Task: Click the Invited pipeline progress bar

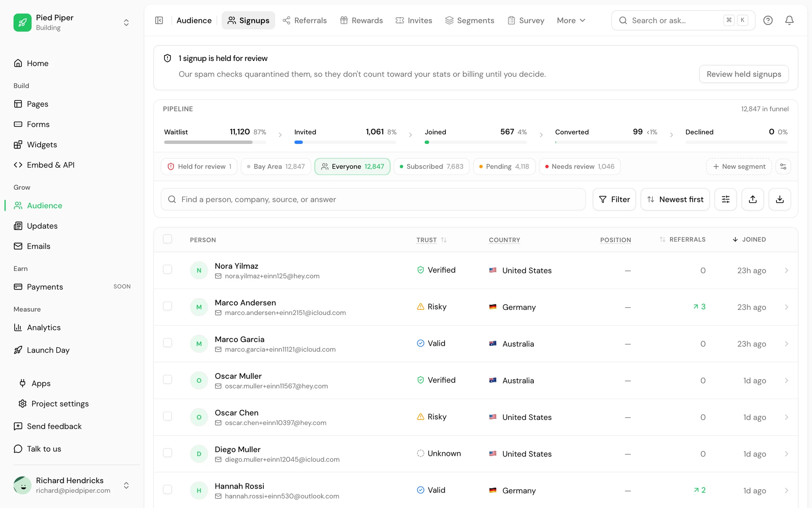Action: [345, 142]
